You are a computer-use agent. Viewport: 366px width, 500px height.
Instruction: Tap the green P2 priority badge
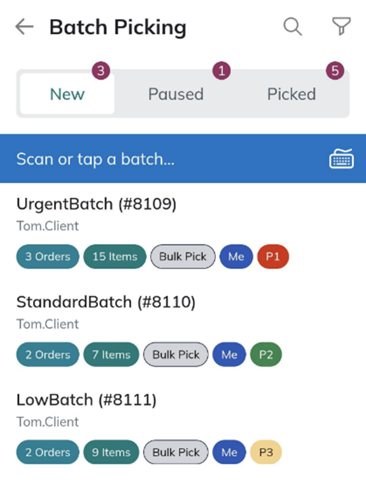click(x=266, y=354)
